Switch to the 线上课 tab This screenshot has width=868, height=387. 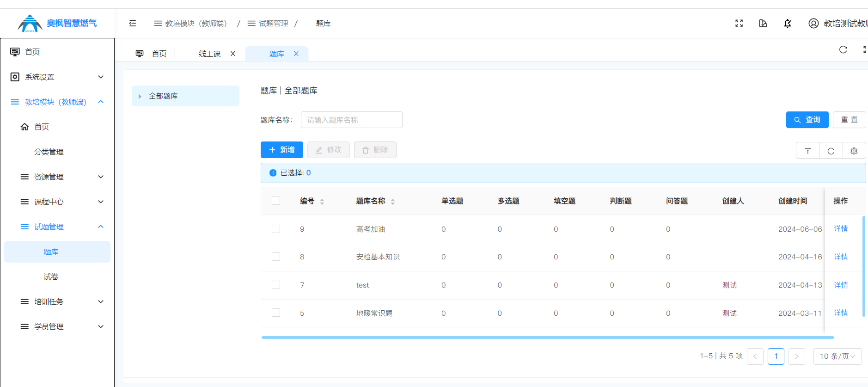point(209,54)
